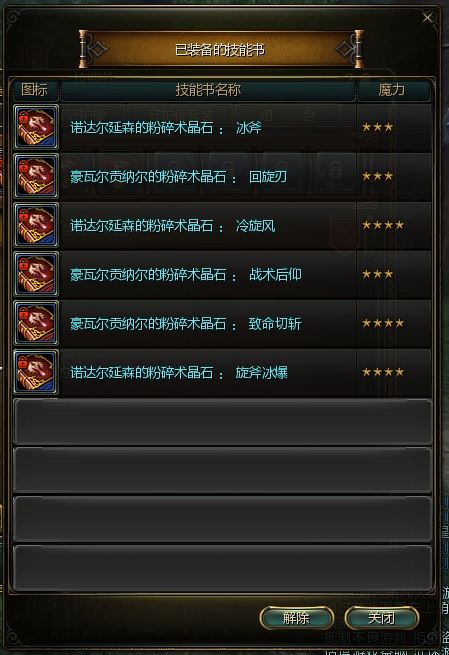Screen dimensions: 449x655
Task: Click the 战术后仰 skill book icon
Action: click(36, 274)
